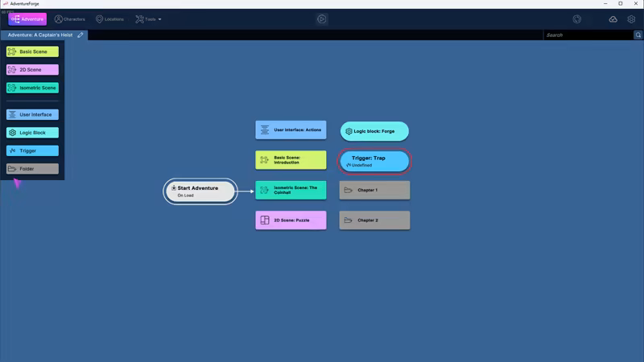644x362 pixels.
Task: Open the Chapter 2 folder node
Action: tap(374, 220)
